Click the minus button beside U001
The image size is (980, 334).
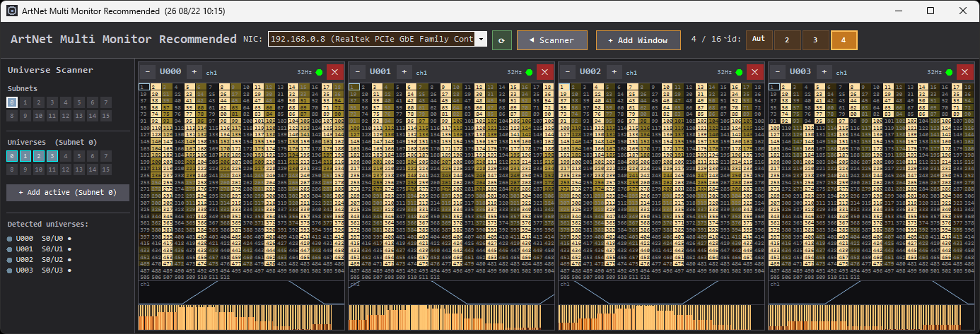tap(357, 71)
